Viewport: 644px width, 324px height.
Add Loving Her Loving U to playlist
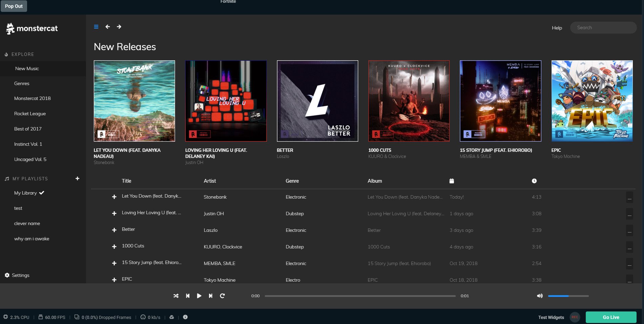[x=114, y=213]
